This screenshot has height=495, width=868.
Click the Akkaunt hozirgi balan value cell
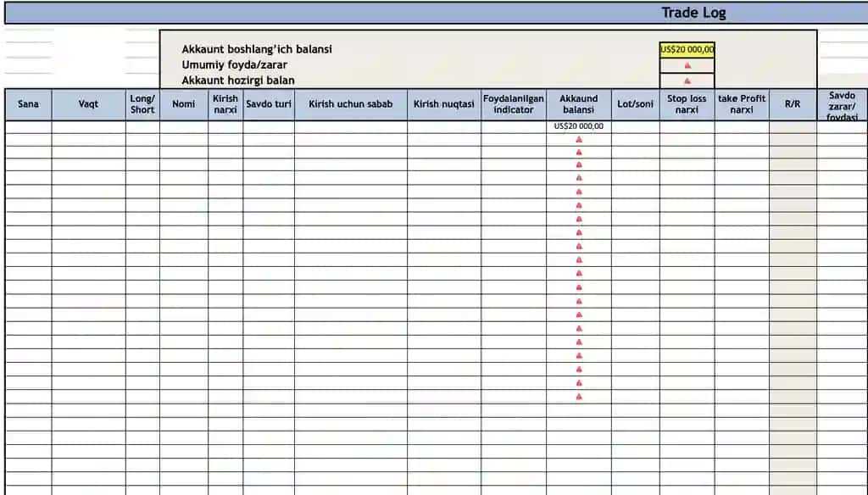(x=687, y=81)
